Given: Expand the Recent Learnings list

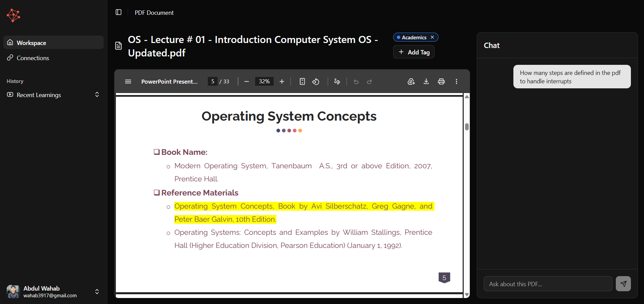Looking at the screenshot, I should (x=97, y=95).
